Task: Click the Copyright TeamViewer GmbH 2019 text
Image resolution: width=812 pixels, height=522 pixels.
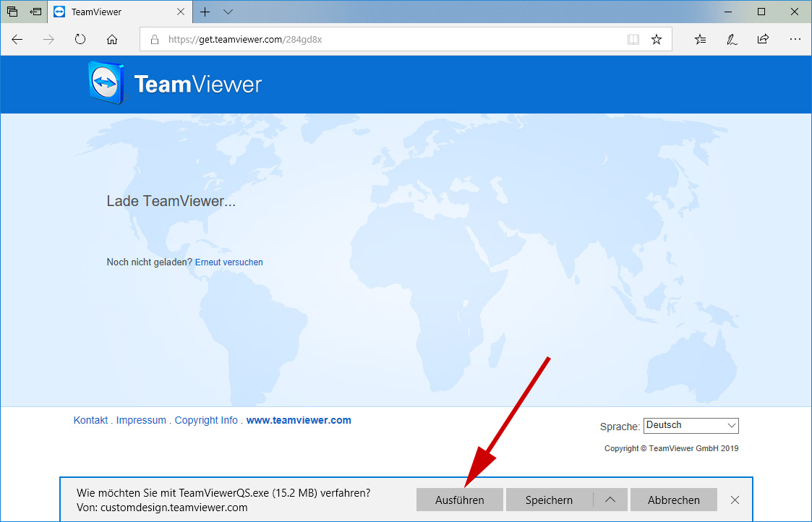Action: click(671, 448)
